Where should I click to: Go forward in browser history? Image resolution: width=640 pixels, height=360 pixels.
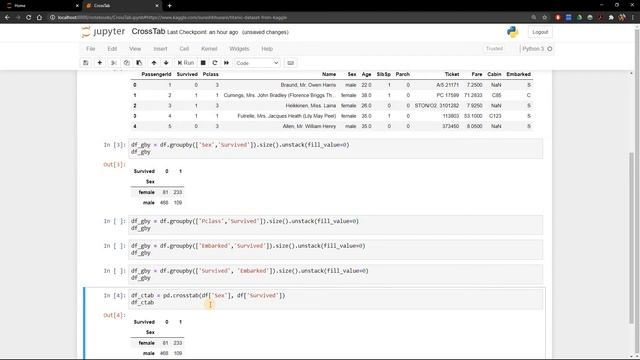coord(18,18)
